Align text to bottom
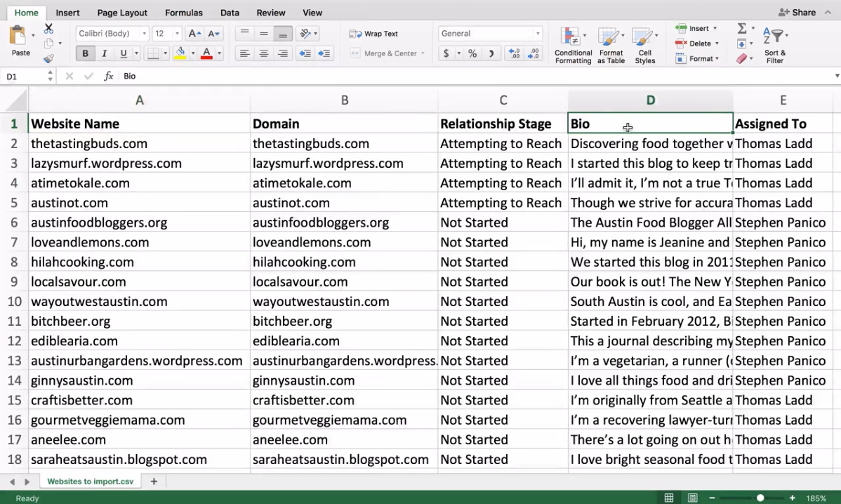The width and height of the screenshot is (841, 504). (x=283, y=33)
